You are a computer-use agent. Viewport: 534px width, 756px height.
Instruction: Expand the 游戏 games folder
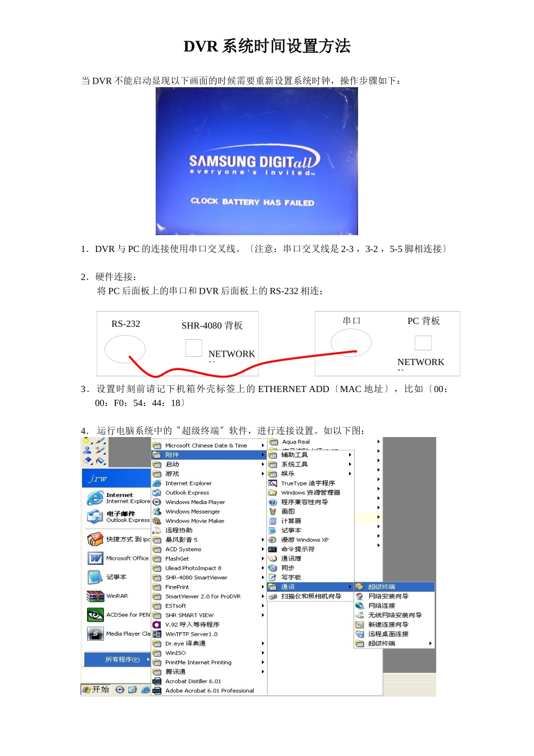pyautogui.click(x=209, y=474)
